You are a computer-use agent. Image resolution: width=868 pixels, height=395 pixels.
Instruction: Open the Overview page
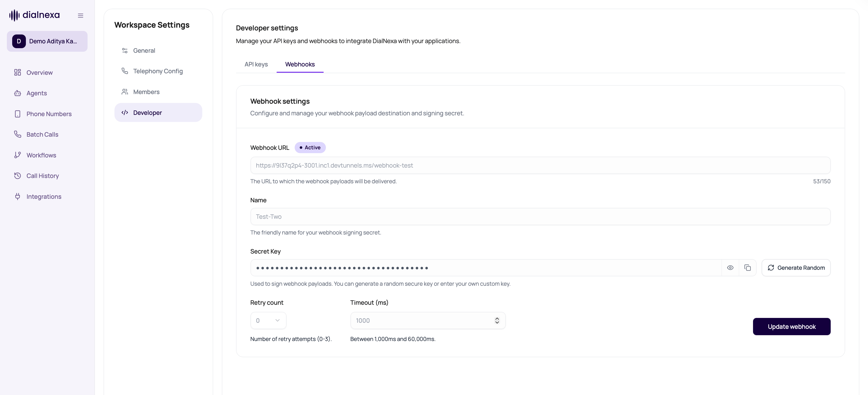(47, 72)
